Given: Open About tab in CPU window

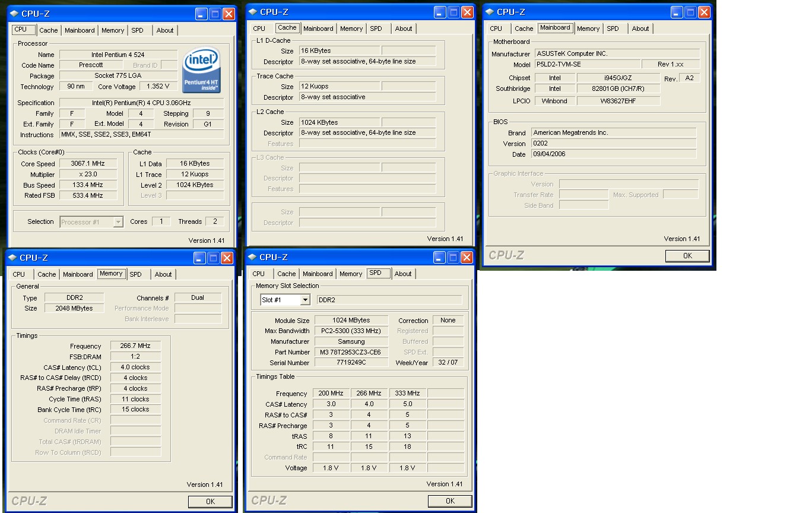Looking at the screenshot, I should tap(165, 30).
